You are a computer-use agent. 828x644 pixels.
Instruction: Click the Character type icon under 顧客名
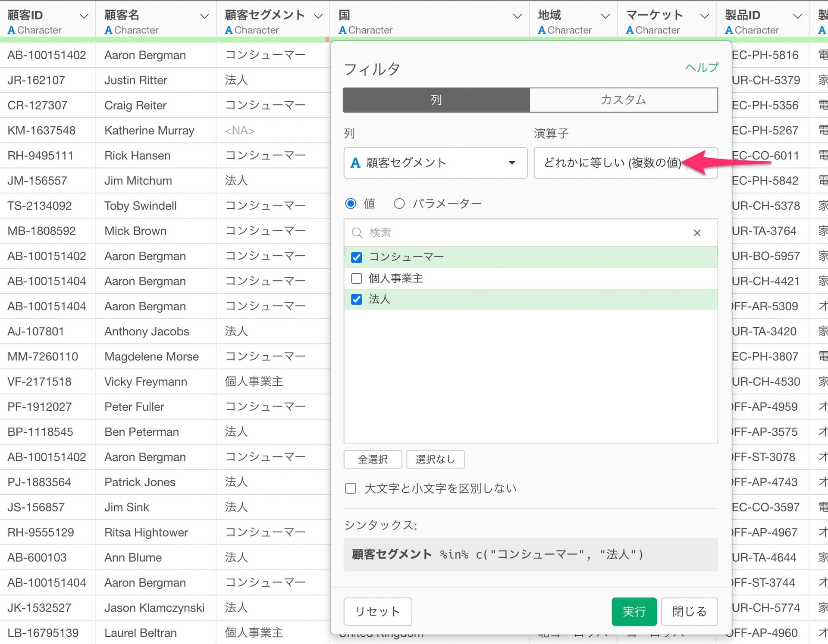click(x=108, y=30)
